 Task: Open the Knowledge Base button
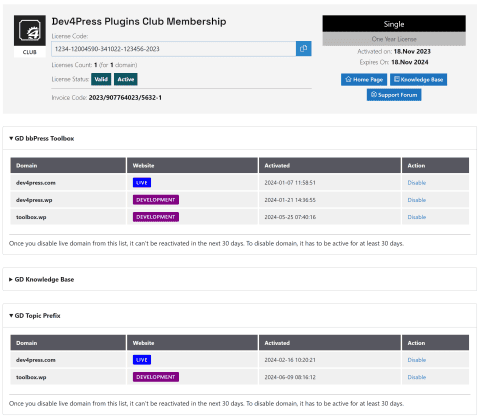point(418,79)
